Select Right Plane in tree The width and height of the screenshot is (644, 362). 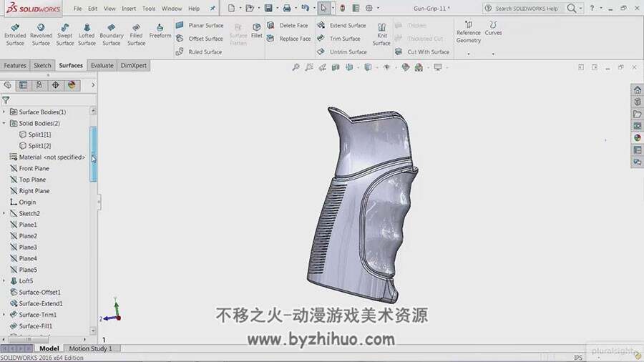(29, 191)
